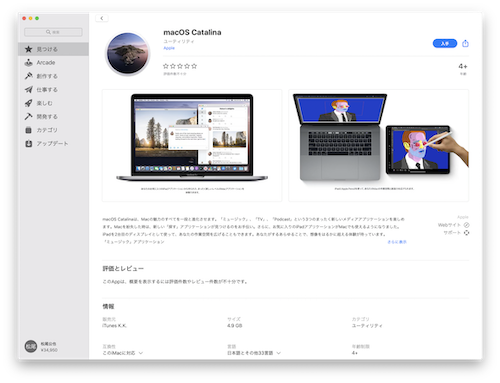Click the ユーティリティ category value under 情報

pos(367,326)
